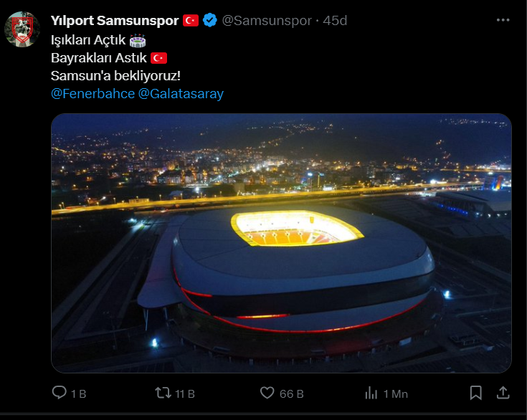Bookmark this Samsunspor tweet
Screen dimensions: 527x420
click(475, 393)
